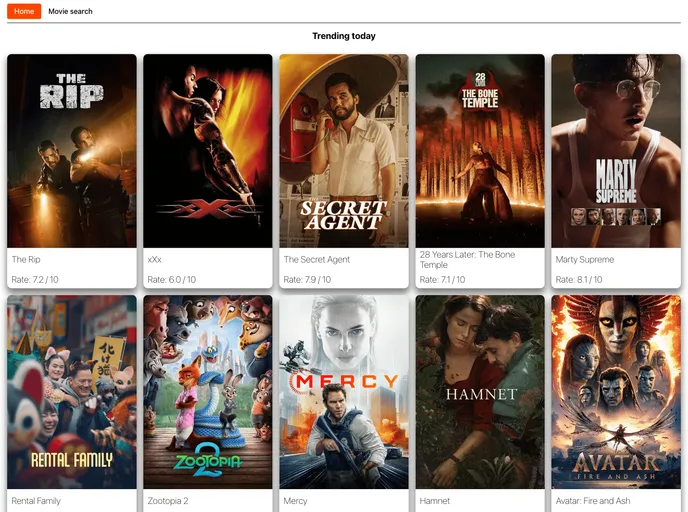Open 28 Years Later: The Bone Temple poster
Screen dimensions: 688x512
pos(480,151)
